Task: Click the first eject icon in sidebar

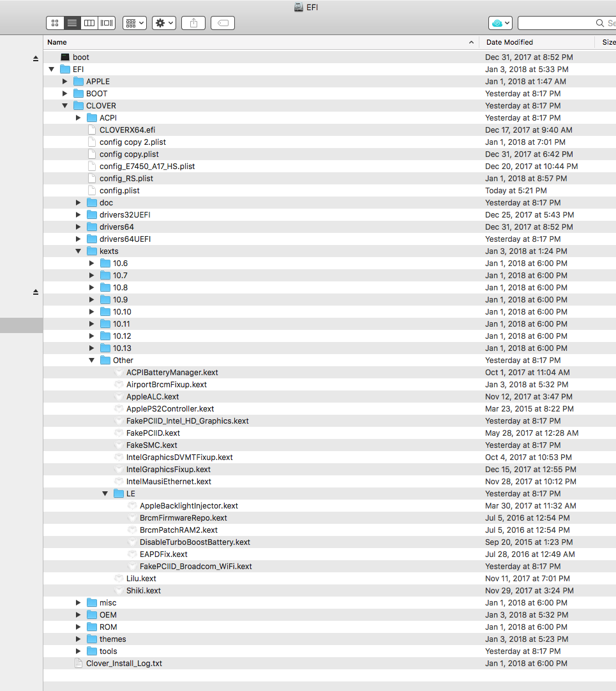Action: (36, 58)
